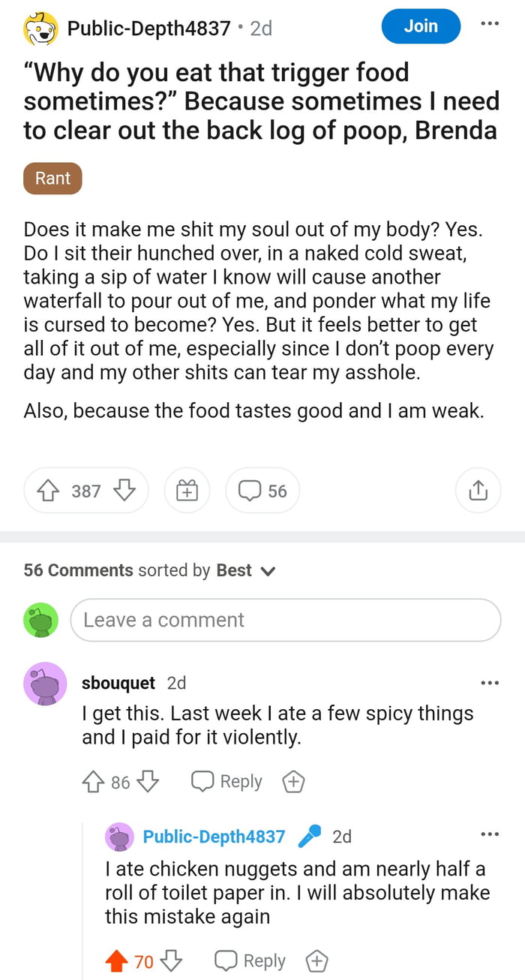Image resolution: width=525 pixels, height=980 pixels.
Task: Select the Rant flair tag
Action: [52, 179]
